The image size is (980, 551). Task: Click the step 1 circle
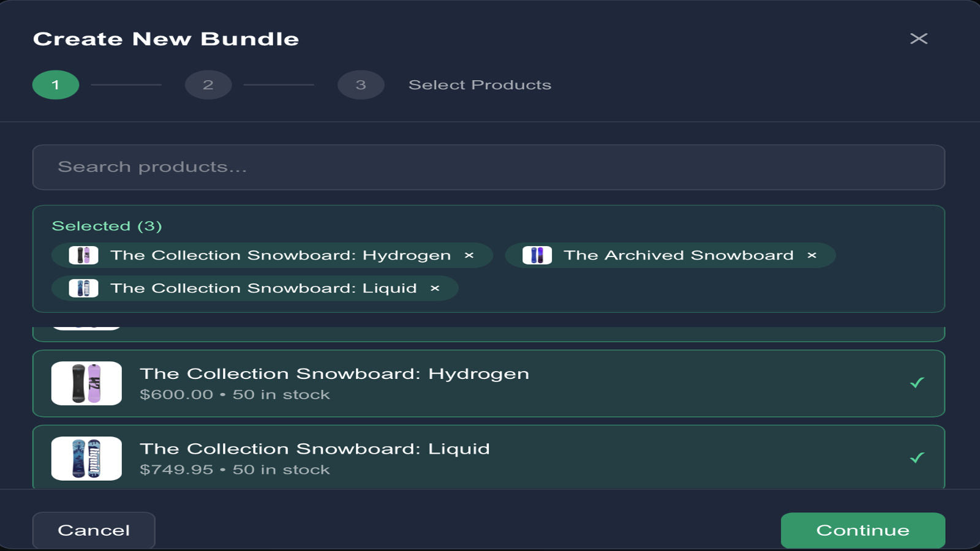coord(55,84)
